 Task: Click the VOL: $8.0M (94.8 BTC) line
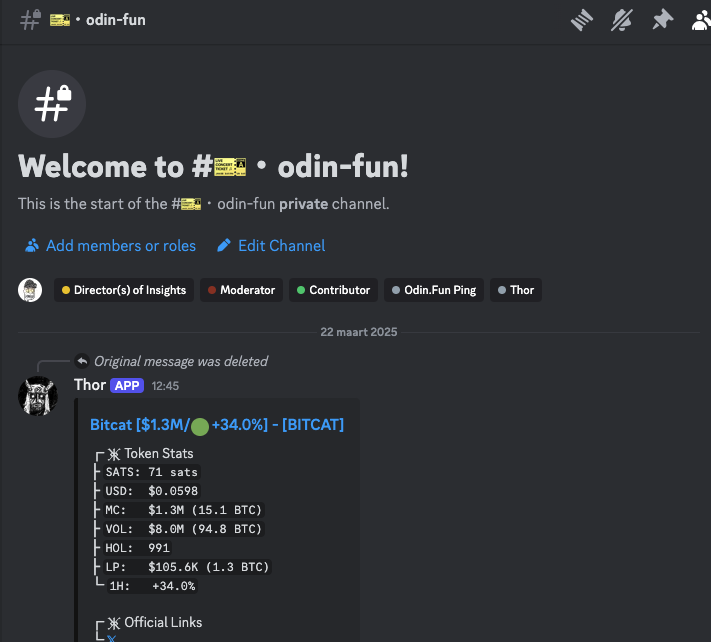pos(184,529)
